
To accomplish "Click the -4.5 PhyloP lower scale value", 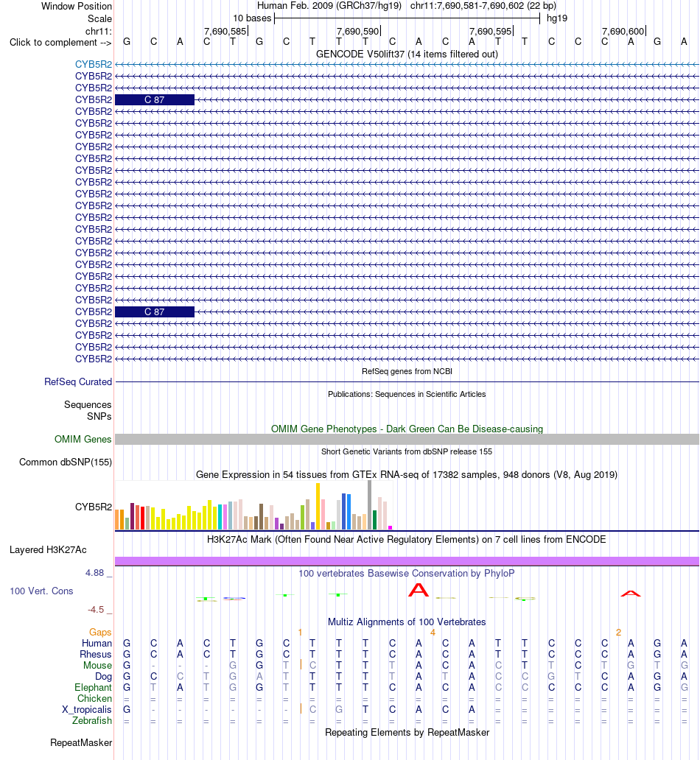I will [96, 610].
